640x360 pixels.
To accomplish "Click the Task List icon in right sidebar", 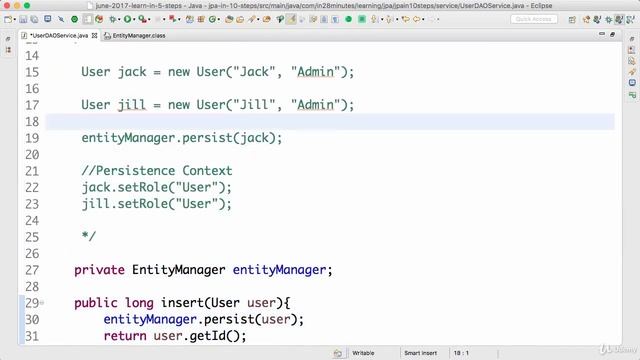I will (x=632, y=50).
